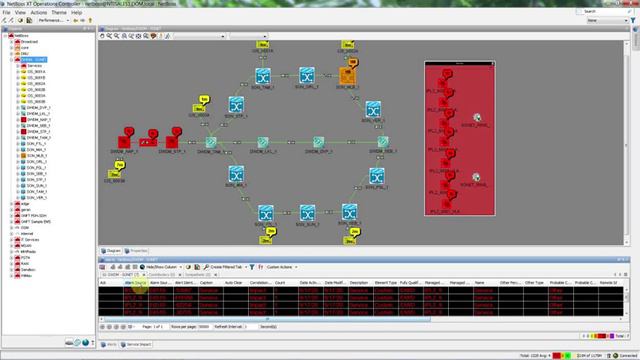Collapse the DWDM_SONET tree node
The image size is (640, 360).
coord(11,60)
